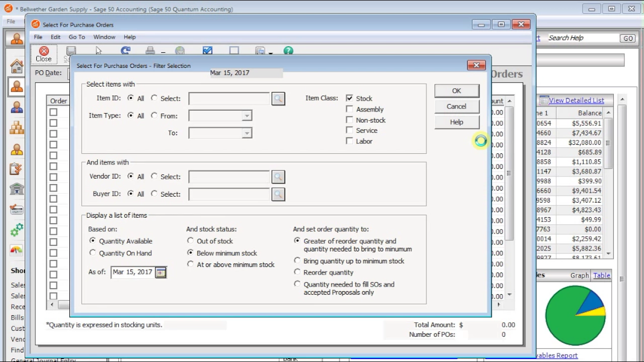This screenshot has width=644, height=362.
Task: Open the As of date calendar icon
Action: 160,272
